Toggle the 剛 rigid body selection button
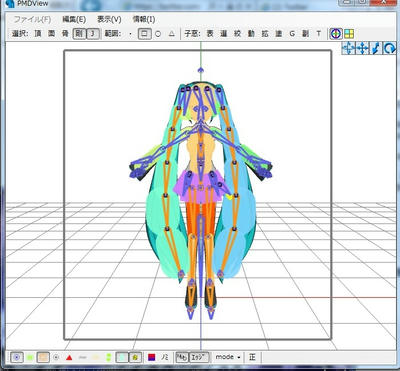This screenshot has height=371, width=400. click(x=79, y=34)
